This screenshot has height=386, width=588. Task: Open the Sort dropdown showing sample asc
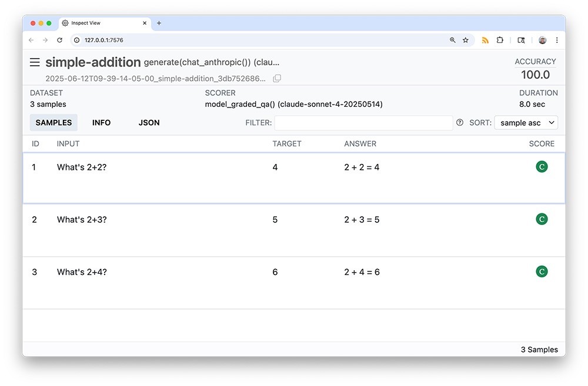526,123
